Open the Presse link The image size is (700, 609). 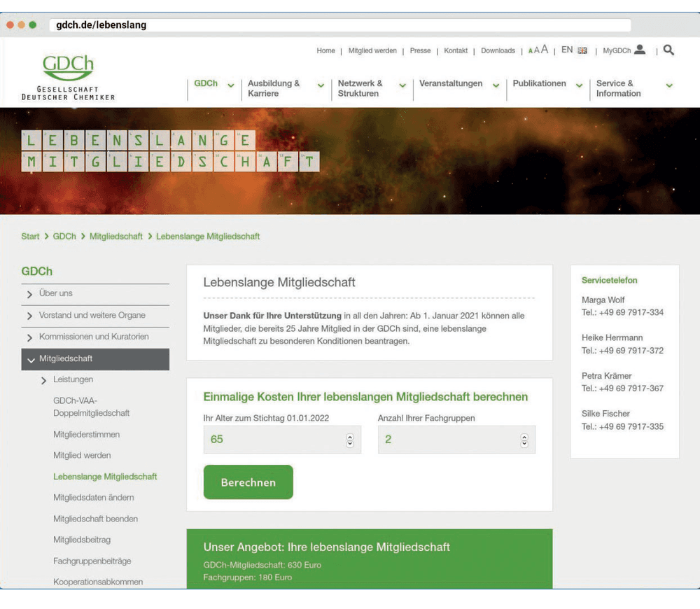[x=420, y=51]
